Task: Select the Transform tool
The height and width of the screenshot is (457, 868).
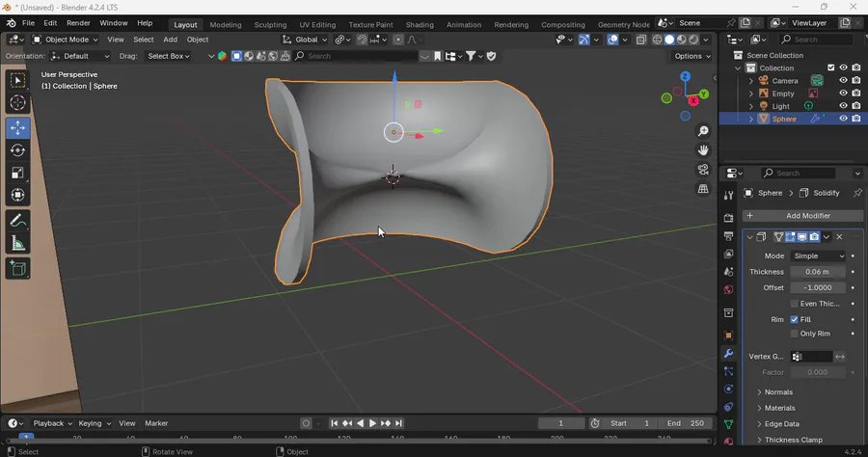Action: click(17, 196)
